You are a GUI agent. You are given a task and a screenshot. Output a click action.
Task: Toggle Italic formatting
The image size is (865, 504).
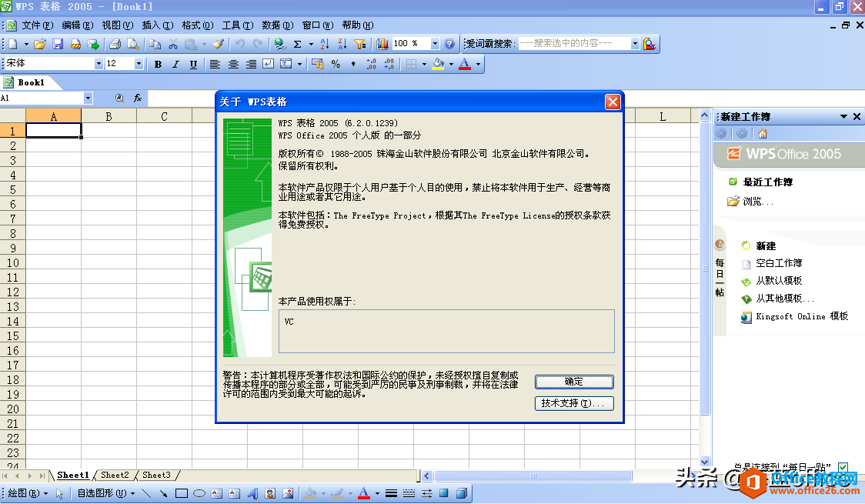tap(175, 65)
